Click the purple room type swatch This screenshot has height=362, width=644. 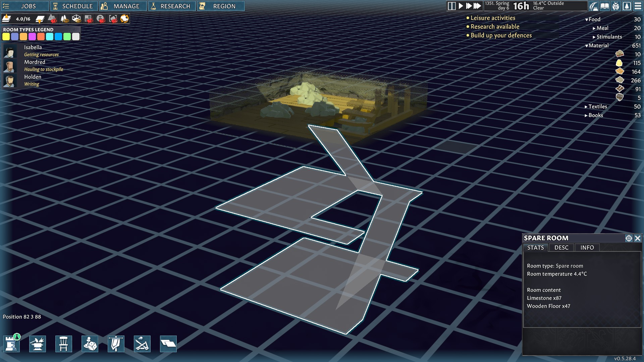pyautogui.click(x=32, y=37)
